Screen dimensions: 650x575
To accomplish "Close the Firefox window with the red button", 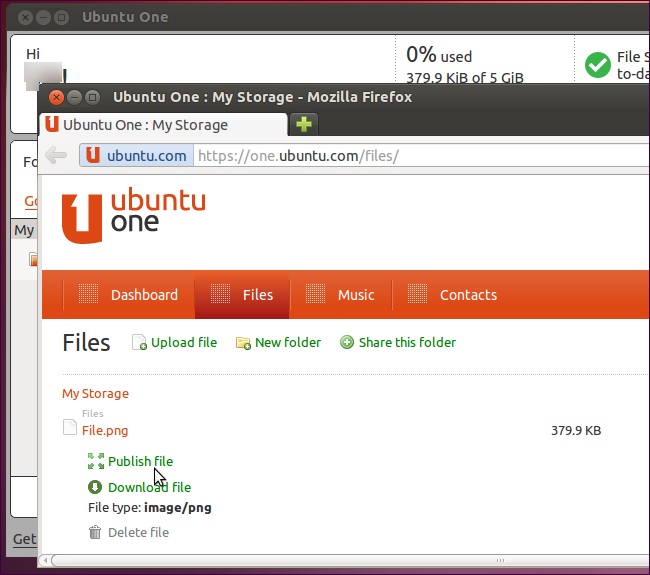I will coord(56,97).
